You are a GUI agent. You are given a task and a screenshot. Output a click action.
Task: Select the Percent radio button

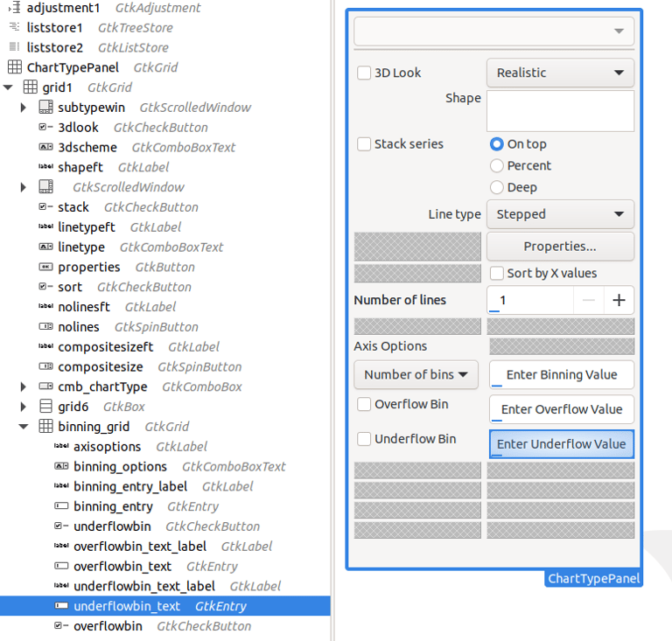click(x=496, y=165)
